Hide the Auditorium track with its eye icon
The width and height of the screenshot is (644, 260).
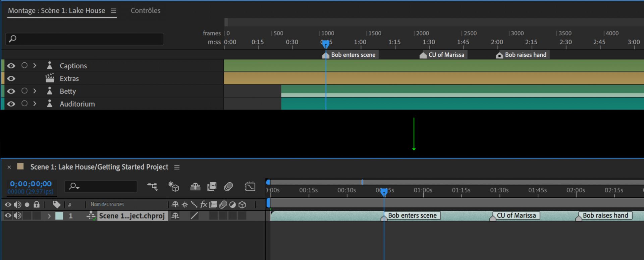tap(11, 104)
